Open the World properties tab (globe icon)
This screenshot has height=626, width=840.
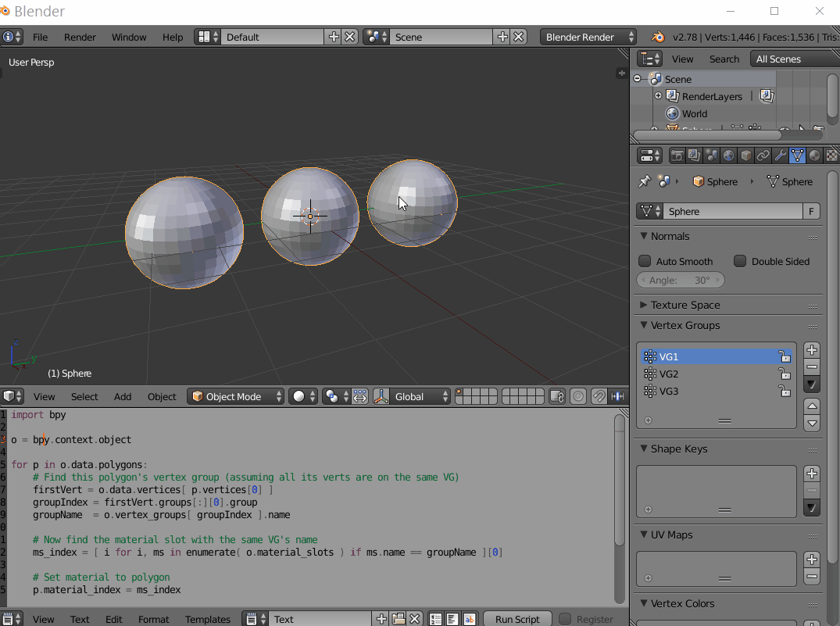[x=728, y=156]
